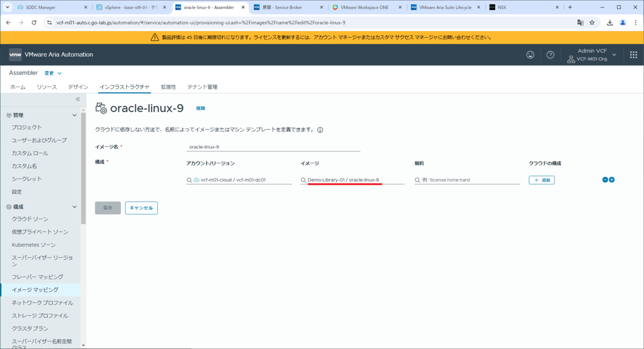The width and height of the screenshot is (644, 349).
Task: Click the search icon in constraints field
Action: pyautogui.click(x=418, y=180)
